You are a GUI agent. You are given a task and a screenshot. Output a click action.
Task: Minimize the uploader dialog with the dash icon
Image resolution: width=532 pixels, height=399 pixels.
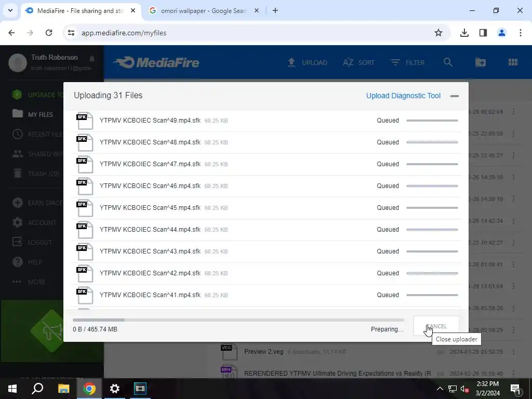454,96
